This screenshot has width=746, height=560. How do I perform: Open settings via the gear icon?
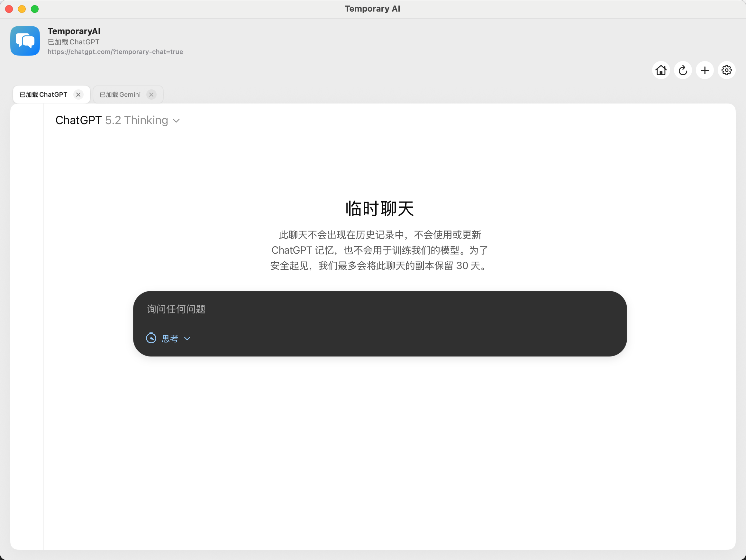[726, 70]
